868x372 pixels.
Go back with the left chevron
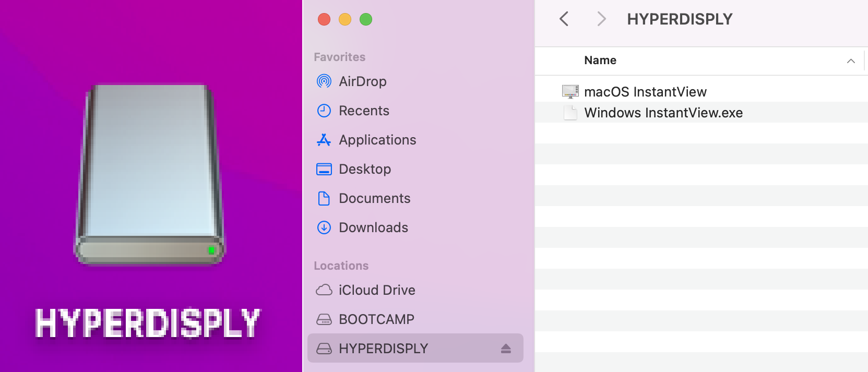click(564, 19)
